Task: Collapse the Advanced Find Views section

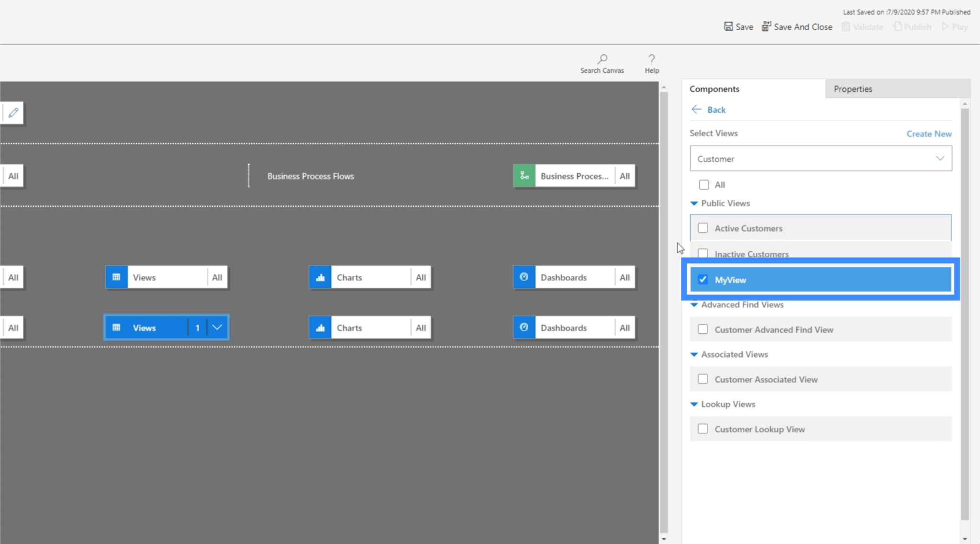Action: click(x=694, y=305)
